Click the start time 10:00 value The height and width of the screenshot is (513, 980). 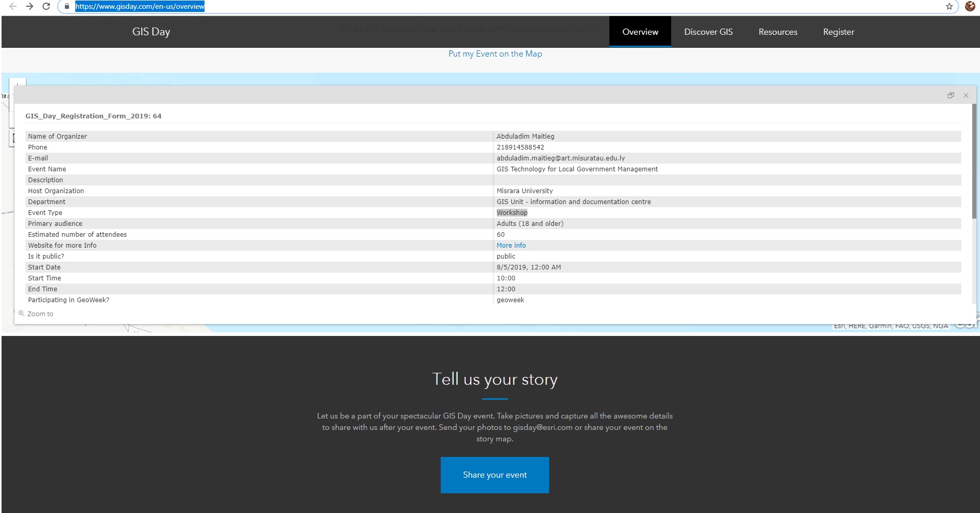506,278
